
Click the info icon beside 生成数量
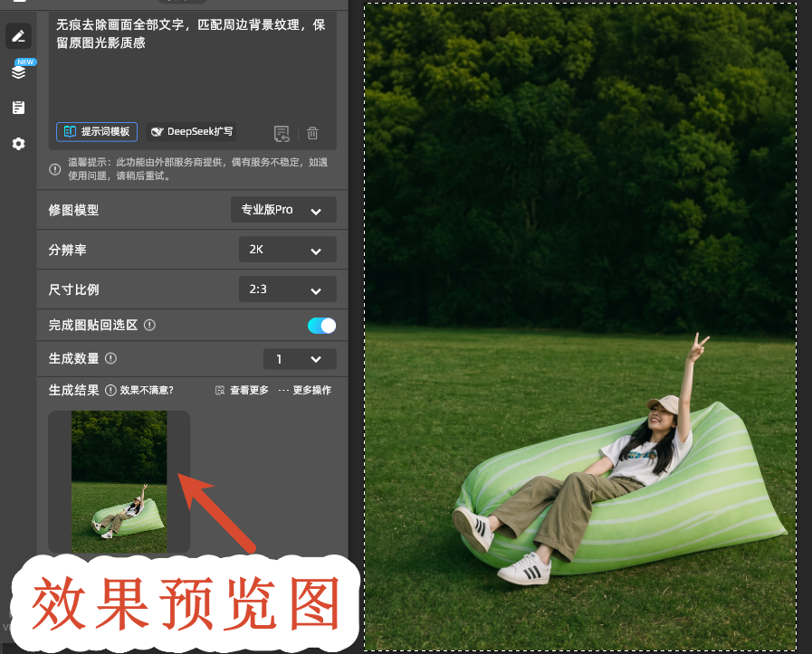click(110, 358)
